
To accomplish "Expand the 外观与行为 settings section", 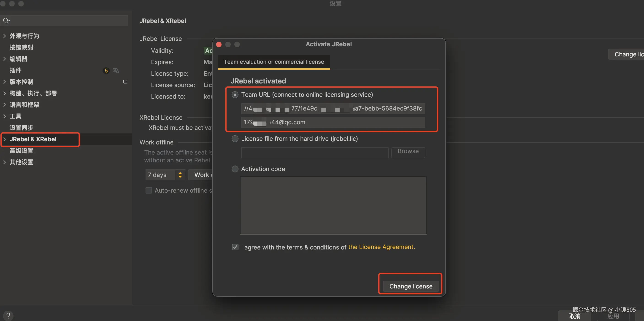I will (x=5, y=36).
